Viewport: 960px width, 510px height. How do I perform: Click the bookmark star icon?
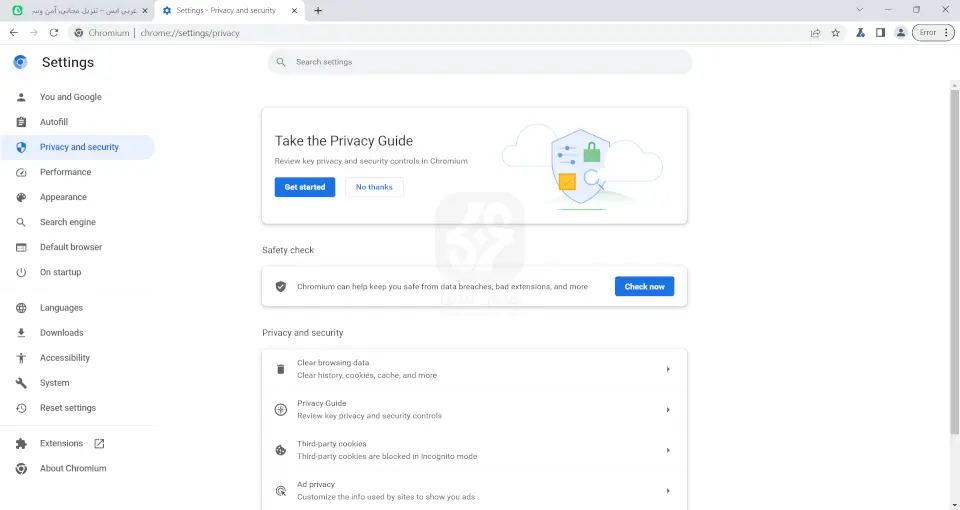(836, 32)
